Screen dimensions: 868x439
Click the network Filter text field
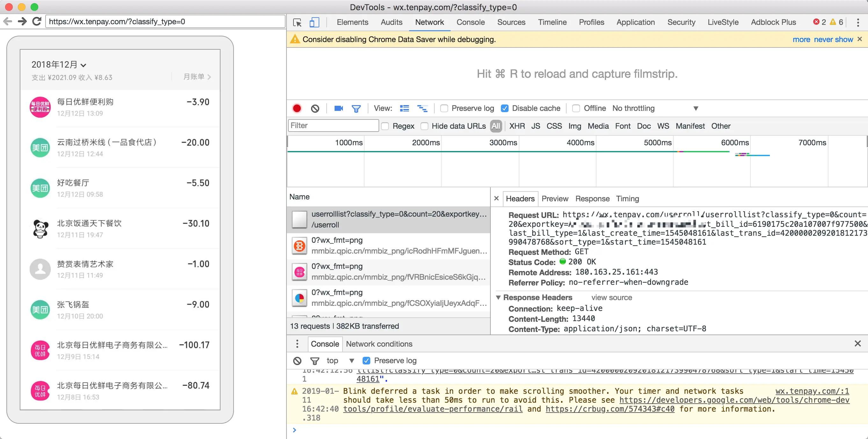click(333, 126)
